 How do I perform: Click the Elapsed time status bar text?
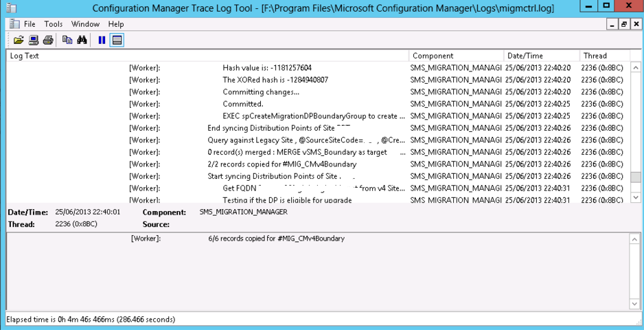pyautogui.click(x=91, y=319)
